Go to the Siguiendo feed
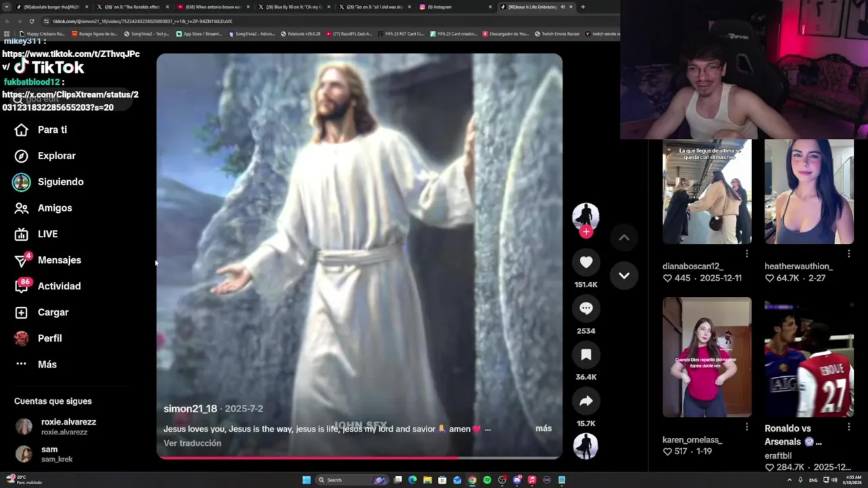 (48, 182)
